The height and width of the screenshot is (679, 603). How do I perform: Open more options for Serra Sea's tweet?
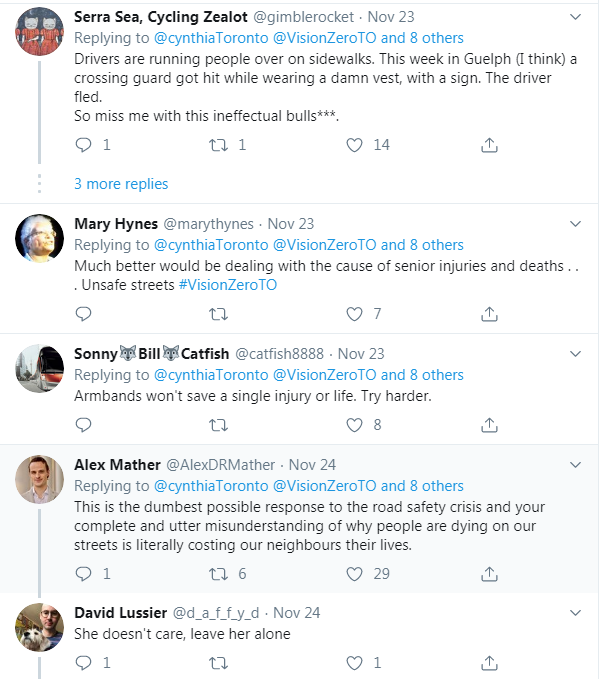tap(574, 18)
